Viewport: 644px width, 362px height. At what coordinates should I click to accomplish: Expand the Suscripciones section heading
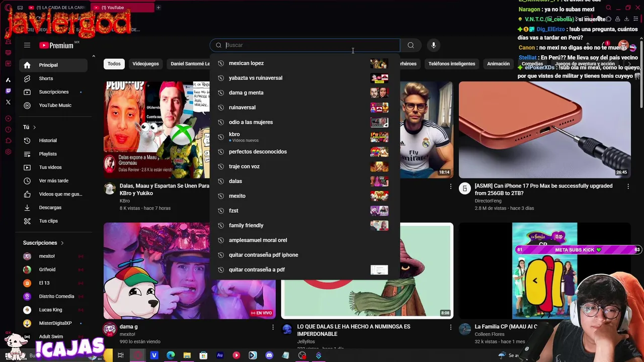(43, 243)
